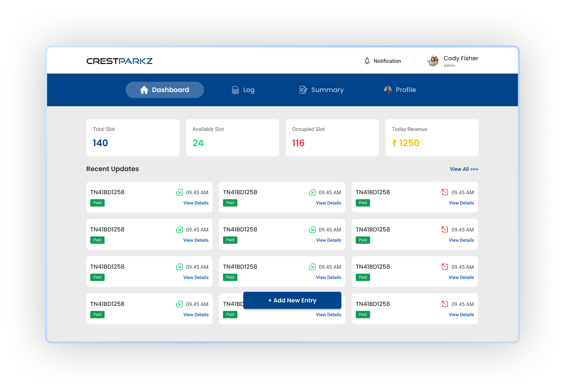Click plate TN41BD1258 in second row, last column card
This screenshot has width=565, height=392.
coord(373,229)
